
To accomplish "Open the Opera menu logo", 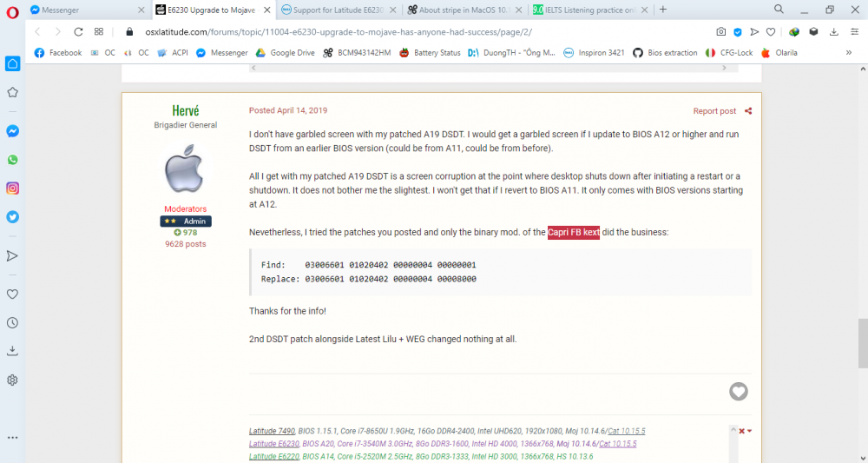I will (x=12, y=12).
